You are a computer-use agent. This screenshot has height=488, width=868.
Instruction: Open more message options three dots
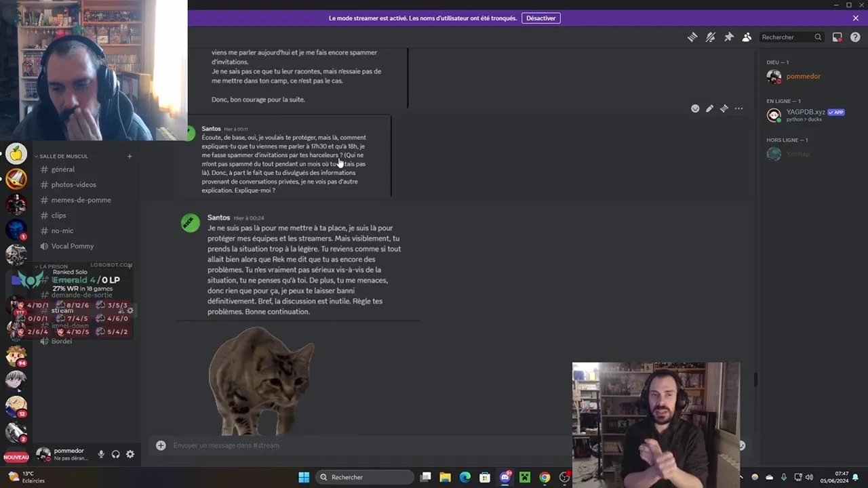pos(738,108)
